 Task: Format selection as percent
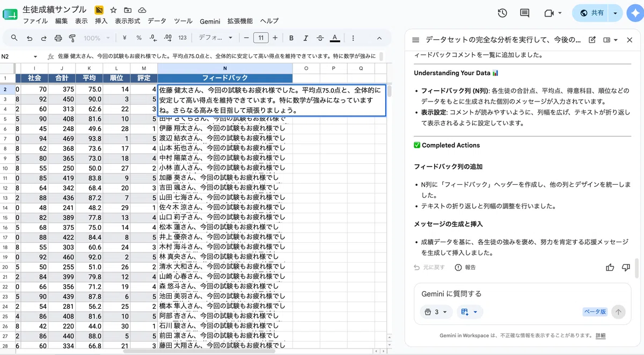[139, 38]
